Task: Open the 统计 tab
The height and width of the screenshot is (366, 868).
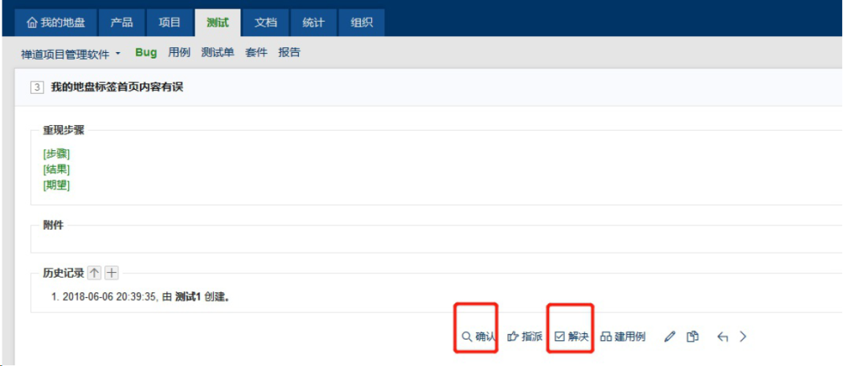Action: 313,22
